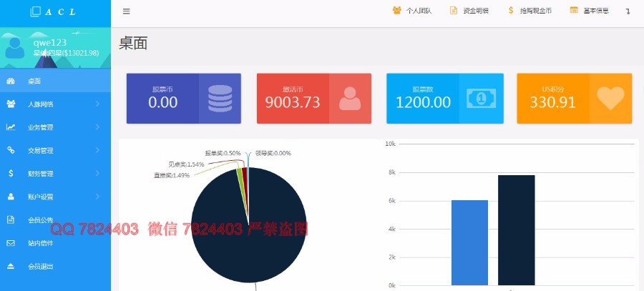This screenshot has height=291, width=644.
Task: Click the 个人团队 group icon
Action: (397, 11)
